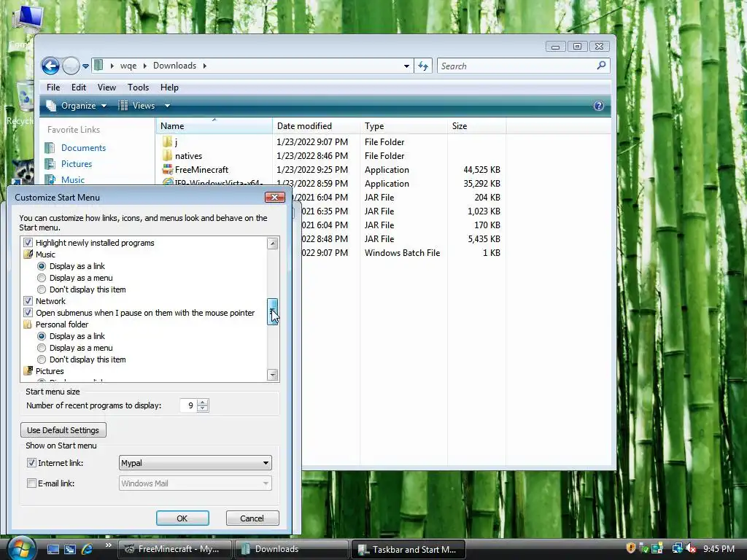Click the Organize toolbar icon
747x560 pixels.
[x=51, y=106]
